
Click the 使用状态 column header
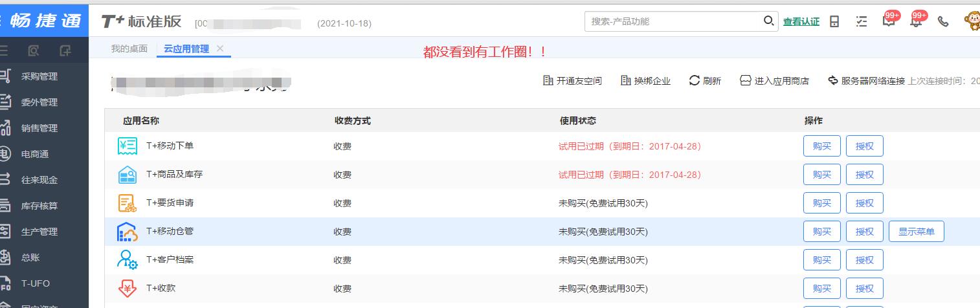coord(577,121)
